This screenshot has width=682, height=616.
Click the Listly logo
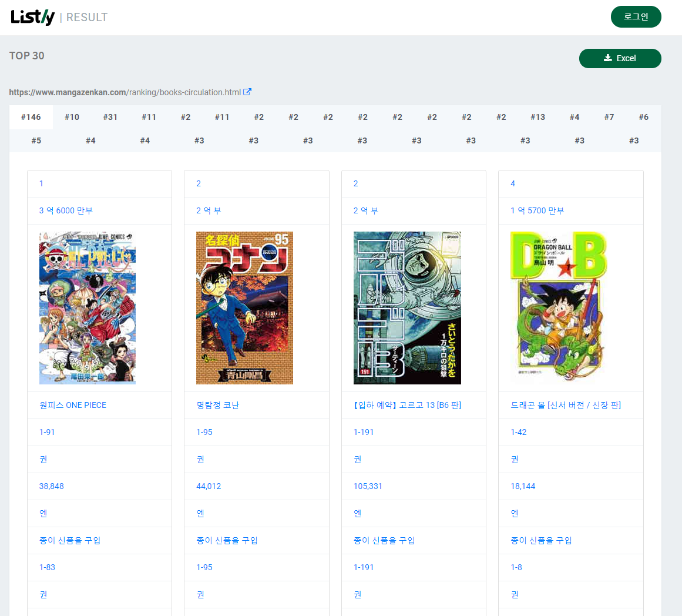(x=33, y=17)
